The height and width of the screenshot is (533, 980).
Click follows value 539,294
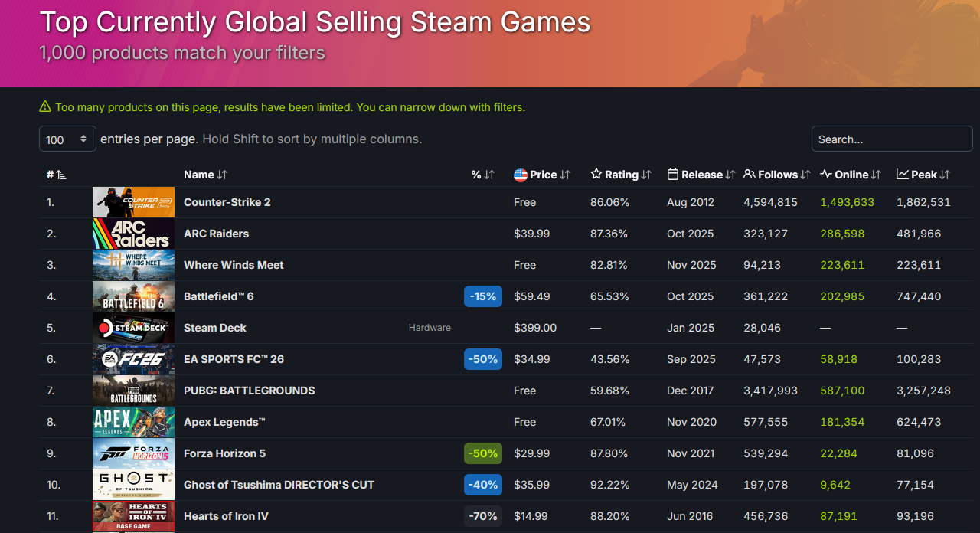766,453
